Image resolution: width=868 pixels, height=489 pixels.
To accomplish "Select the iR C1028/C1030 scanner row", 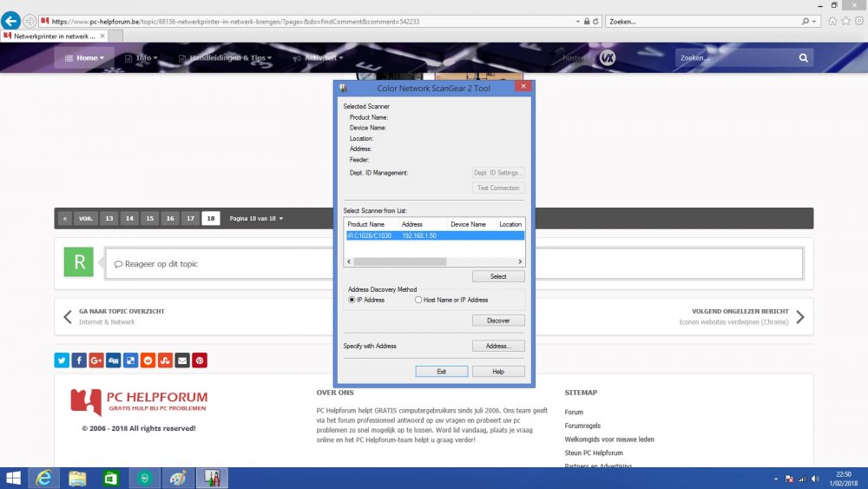I will point(435,235).
